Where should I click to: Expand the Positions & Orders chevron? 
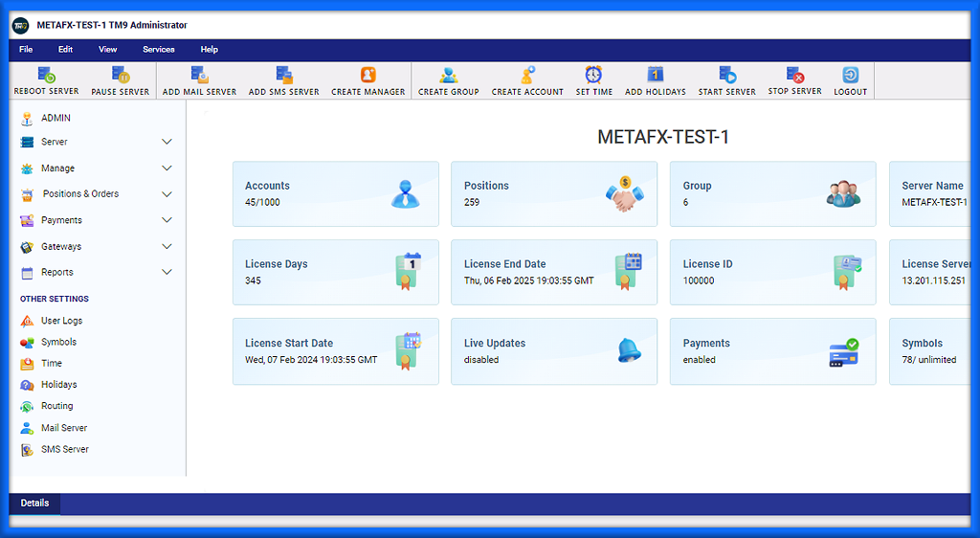(x=167, y=194)
